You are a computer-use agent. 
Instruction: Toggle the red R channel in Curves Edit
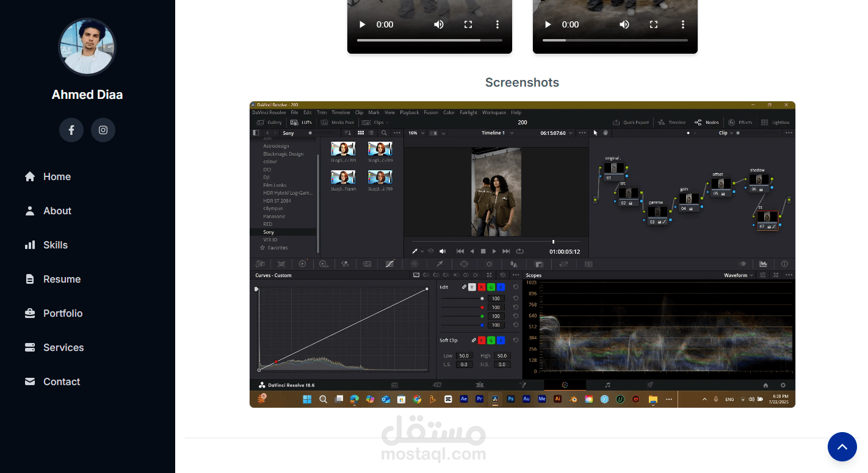click(482, 287)
